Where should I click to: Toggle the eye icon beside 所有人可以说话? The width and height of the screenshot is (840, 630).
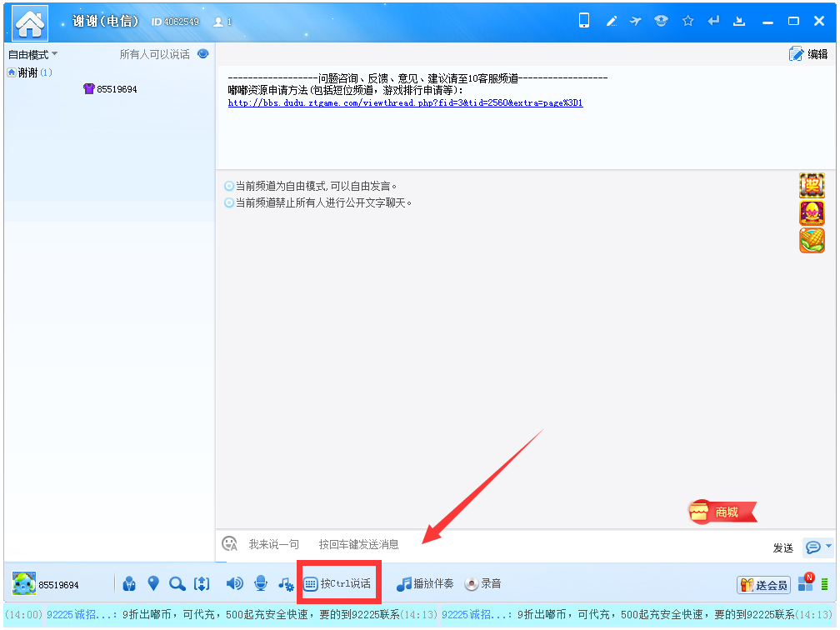point(202,54)
